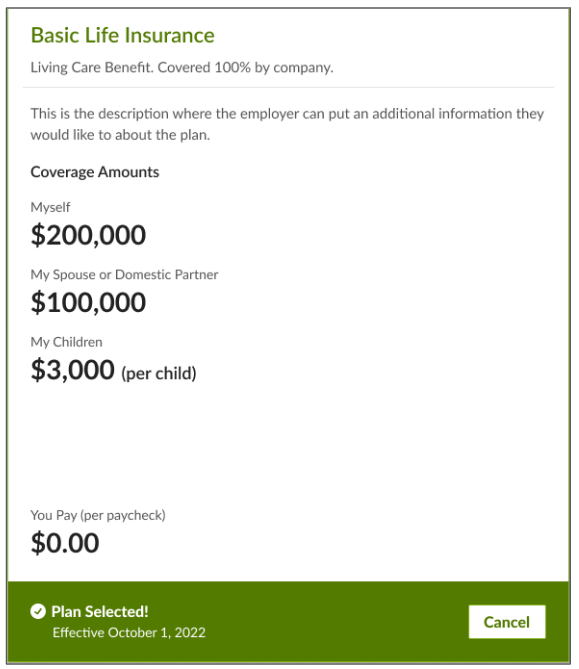Click the empty area above You Pay

coord(288,446)
